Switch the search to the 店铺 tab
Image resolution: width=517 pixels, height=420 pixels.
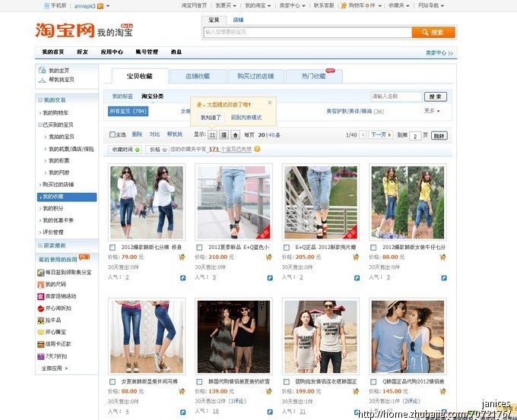[238, 20]
